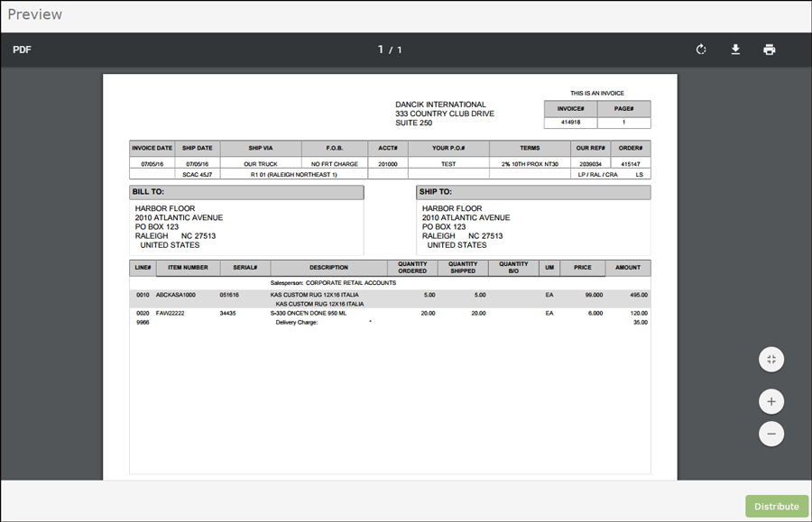Zoom out with the minus button
Viewport: 812px width, 522px height.
[771, 434]
